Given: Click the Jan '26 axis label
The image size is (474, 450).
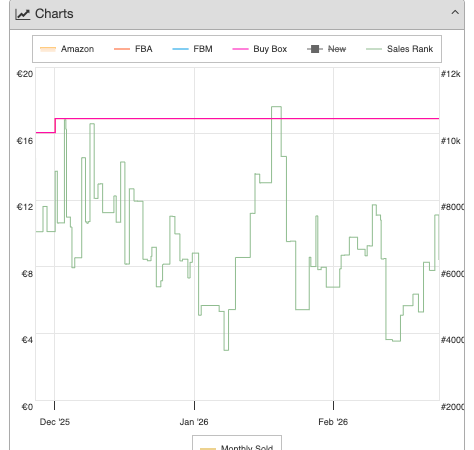Looking at the screenshot, I should [x=194, y=422].
